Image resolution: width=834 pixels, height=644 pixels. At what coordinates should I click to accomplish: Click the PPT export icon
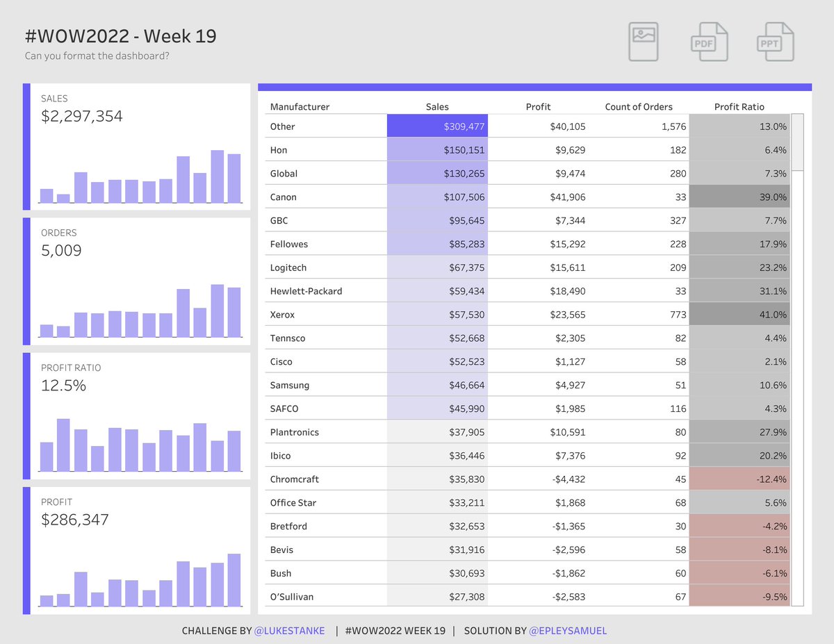point(775,42)
